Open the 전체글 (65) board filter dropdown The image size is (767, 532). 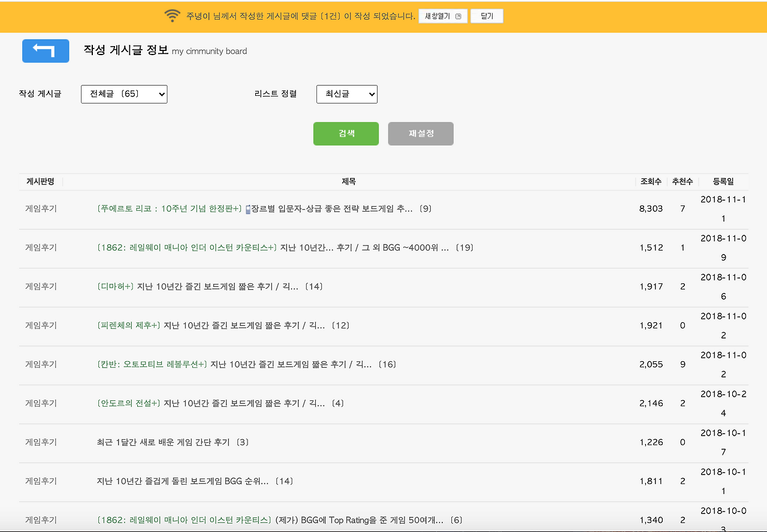point(124,94)
